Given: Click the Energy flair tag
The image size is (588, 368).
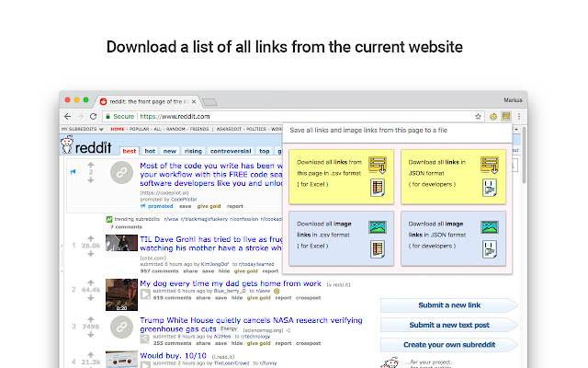Looking at the screenshot, I should tap(229, 328).
